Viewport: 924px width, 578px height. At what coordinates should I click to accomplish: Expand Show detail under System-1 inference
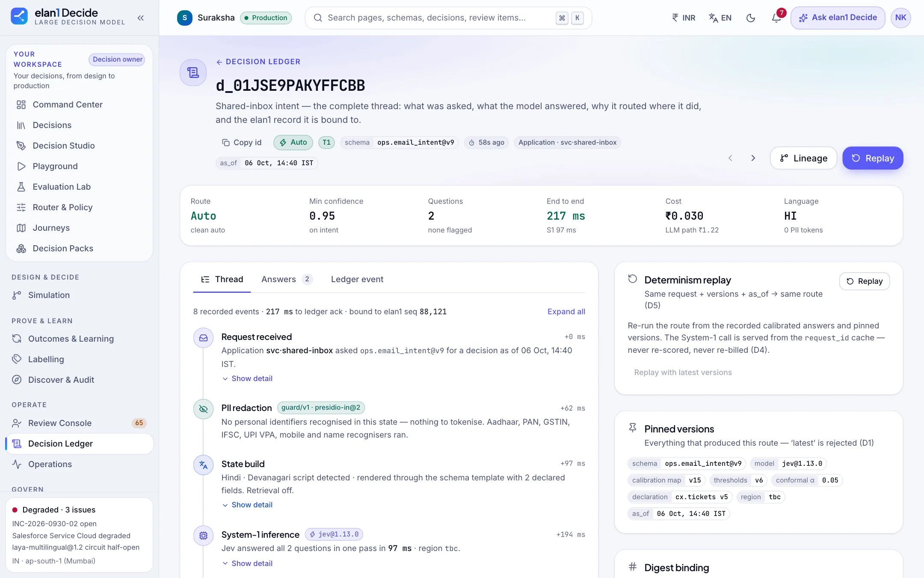pyautogui.click(x=247, y=563)
